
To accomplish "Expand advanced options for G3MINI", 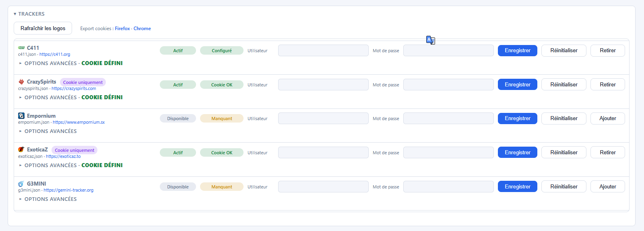I will coord(48,199).
